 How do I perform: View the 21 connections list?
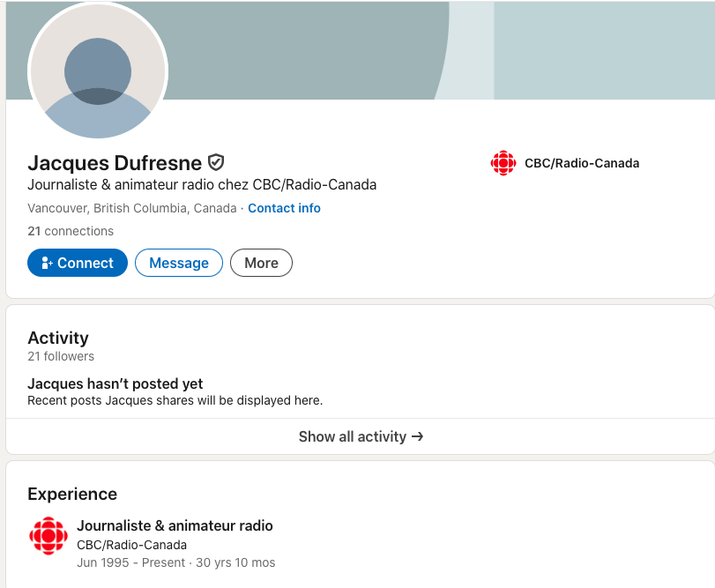(x=71, y=231)
